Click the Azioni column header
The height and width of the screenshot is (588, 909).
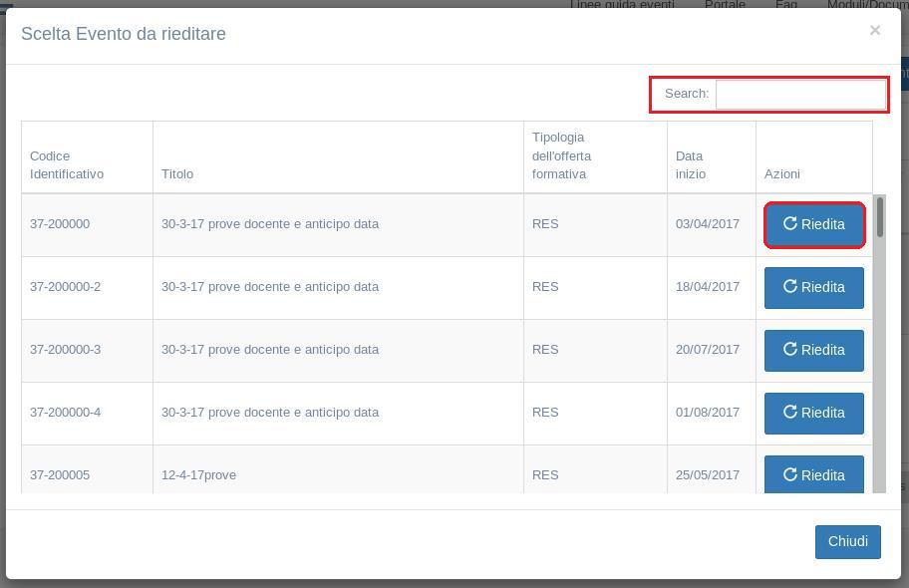coord(782,174)
